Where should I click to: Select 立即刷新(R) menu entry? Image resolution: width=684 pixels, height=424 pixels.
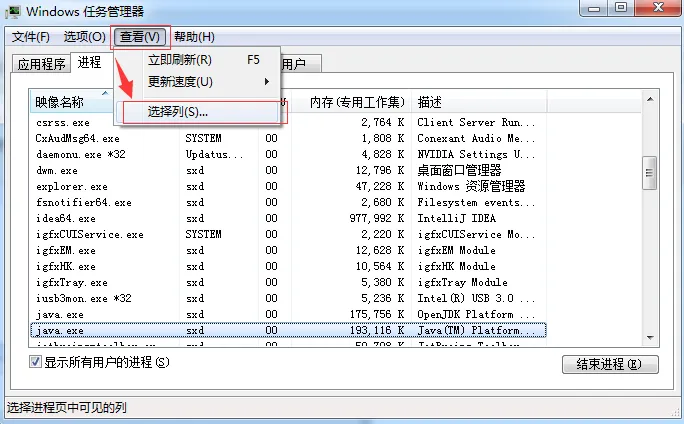[x=180, y=59]
